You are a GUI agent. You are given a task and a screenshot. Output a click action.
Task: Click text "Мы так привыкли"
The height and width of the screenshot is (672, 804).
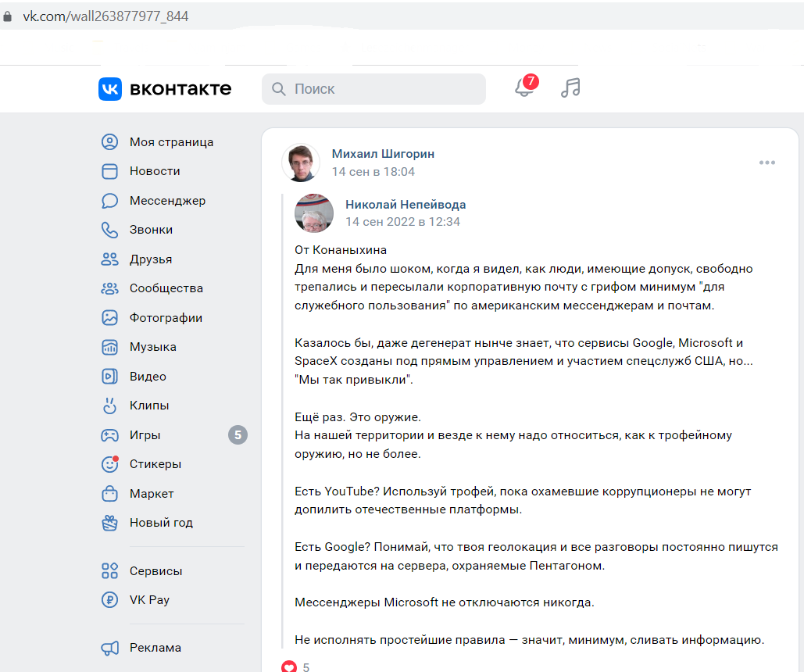[x=352, y=380]
